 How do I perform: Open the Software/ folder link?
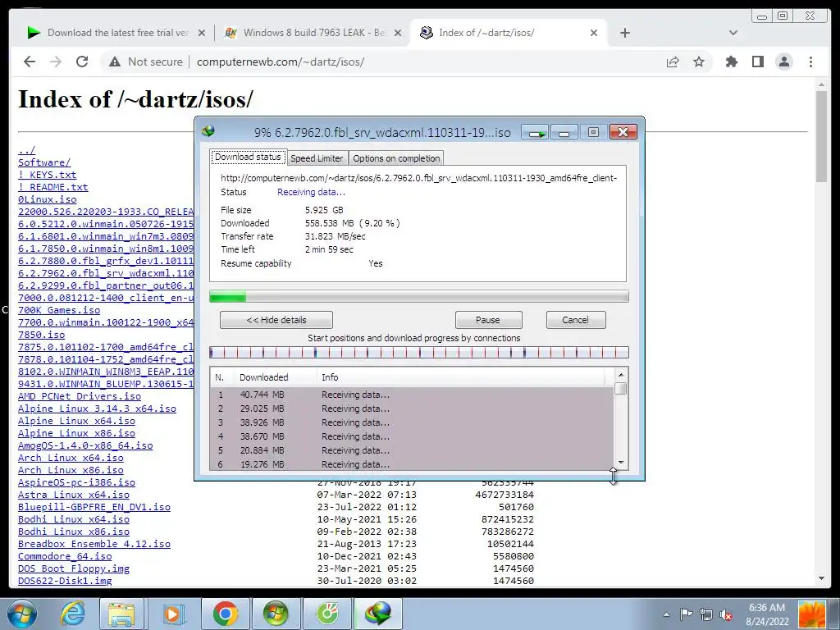(44, 162)
